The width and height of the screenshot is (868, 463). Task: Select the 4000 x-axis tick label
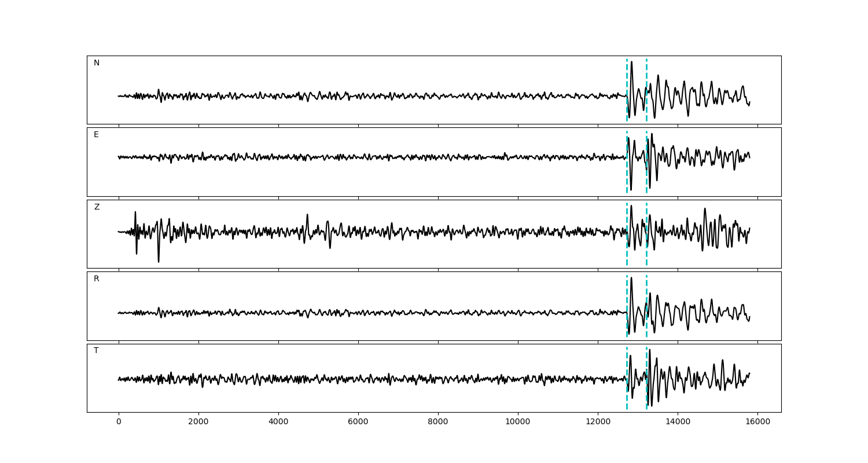tap(278, 422)
